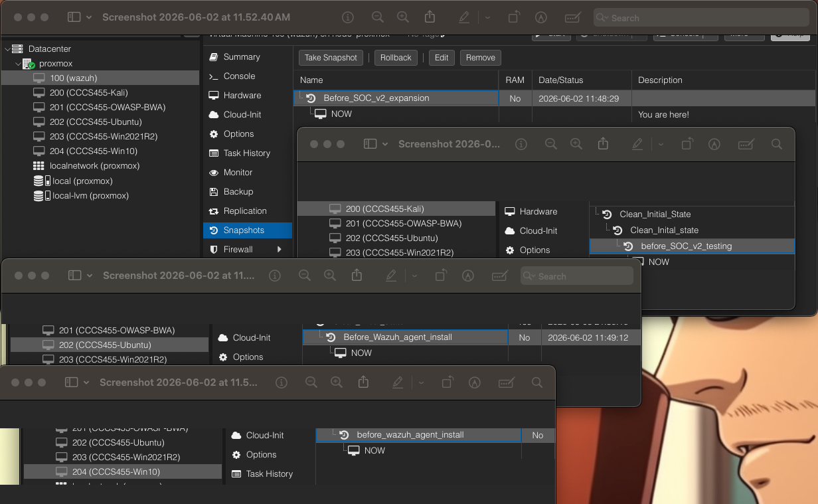Screen dimensions: 818x504
Task: Open Markup toolbar in the Kali snapshot window
Action: 714,144
